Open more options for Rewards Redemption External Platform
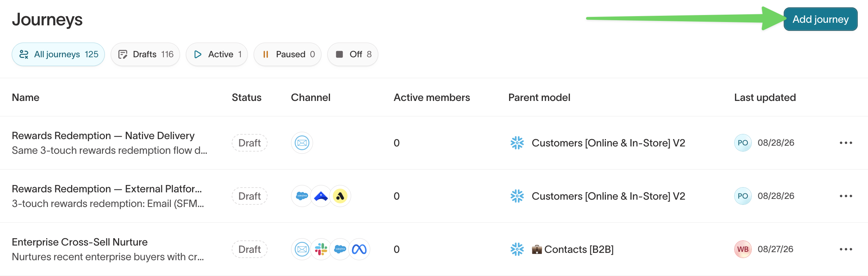 pyautogui.click(x=846, y=196)
